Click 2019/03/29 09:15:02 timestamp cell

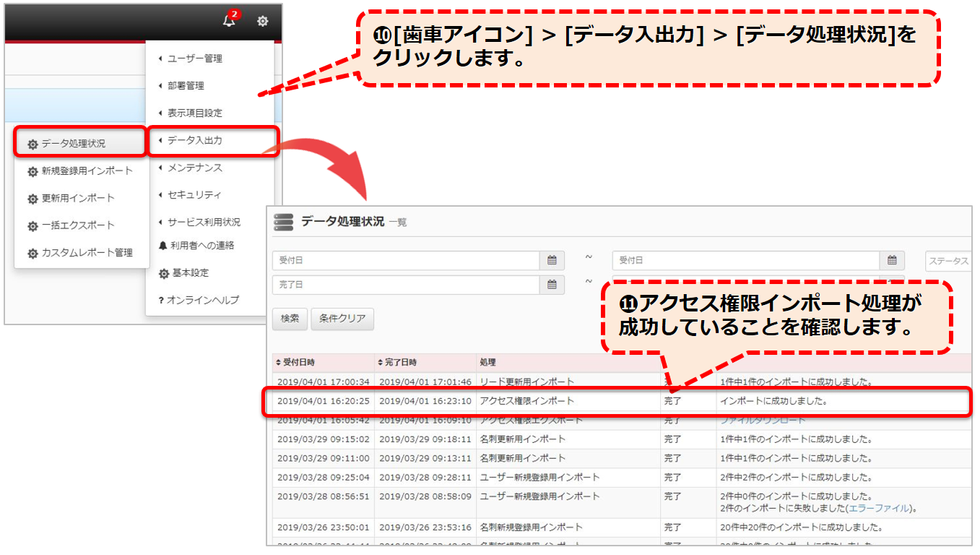[324, 439]
